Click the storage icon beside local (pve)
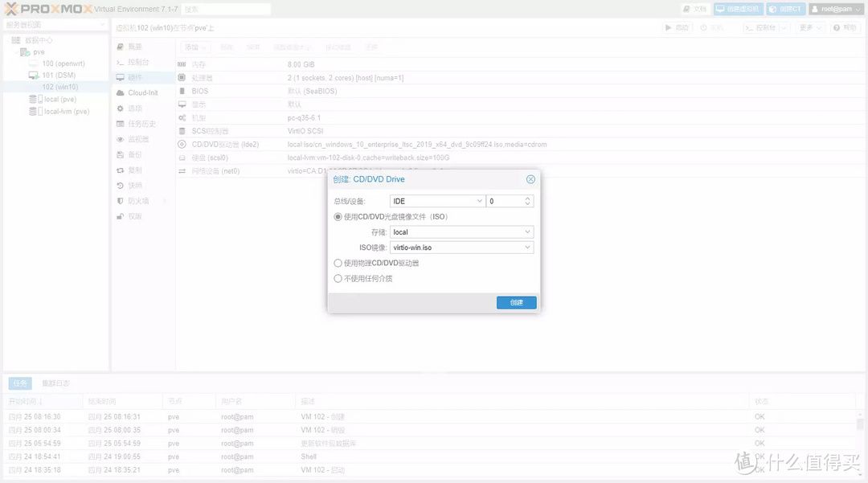 point(35,99)
